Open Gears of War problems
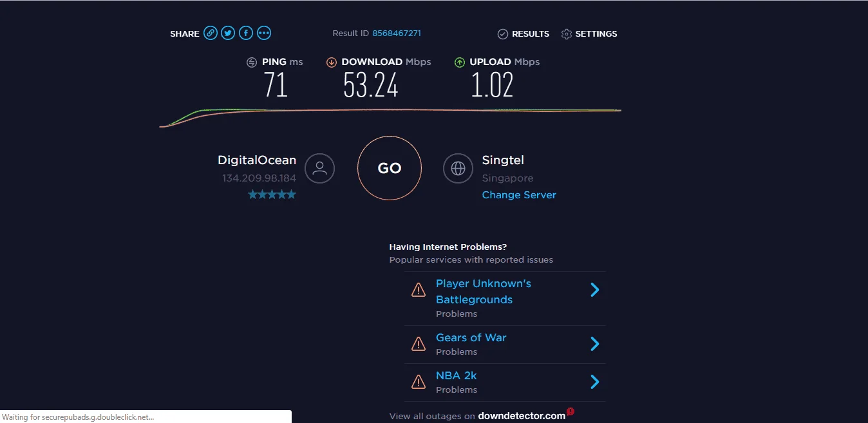Viewport: 868px width, 423px height. tap(471, 337)
